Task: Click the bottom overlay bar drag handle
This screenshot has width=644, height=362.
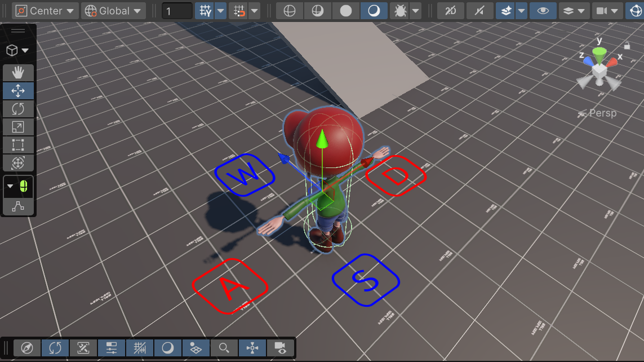Action: (6, 348)
